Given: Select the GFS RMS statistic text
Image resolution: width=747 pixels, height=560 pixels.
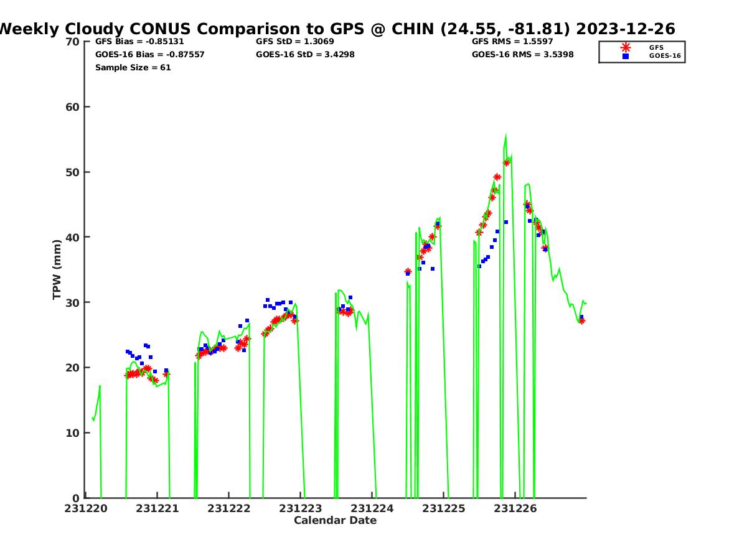Looking at the screenshot, I should 512,42.
